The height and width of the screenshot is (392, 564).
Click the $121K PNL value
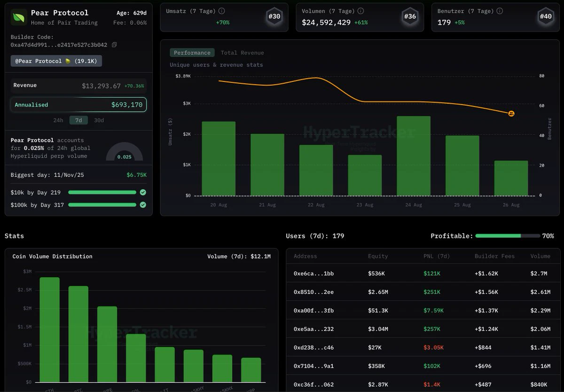(x=432, y=273)
